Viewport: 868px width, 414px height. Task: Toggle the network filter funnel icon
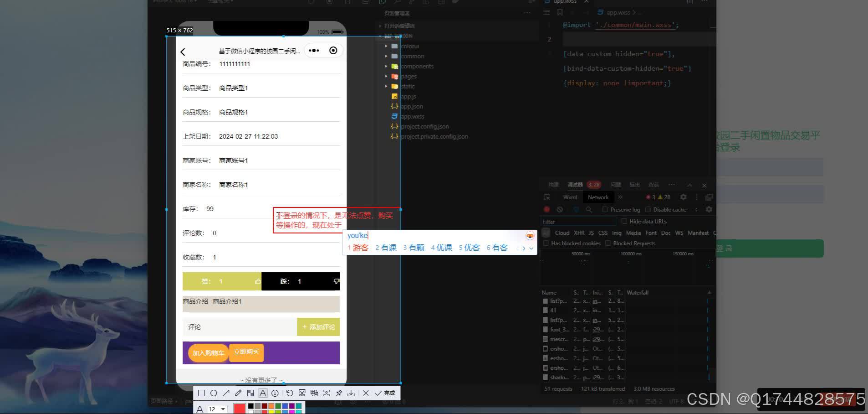[x=576, y=209]
